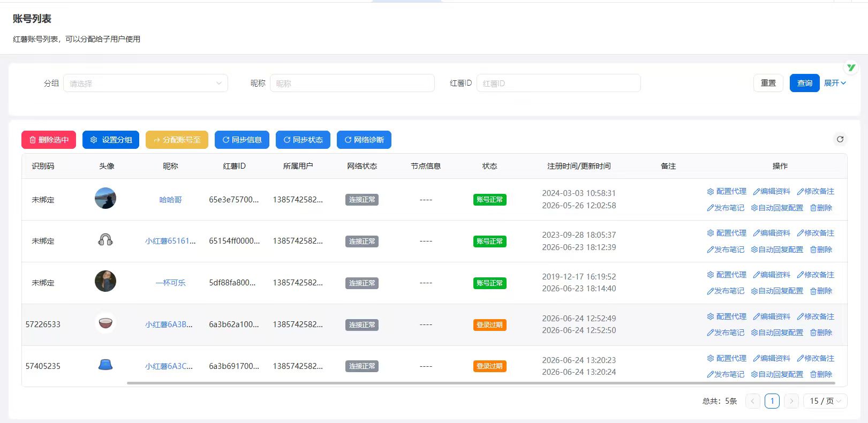Click 删除 for row 57226533
Image resolution: width=868 pixels, height=423 pixels.
click(821, 333)
